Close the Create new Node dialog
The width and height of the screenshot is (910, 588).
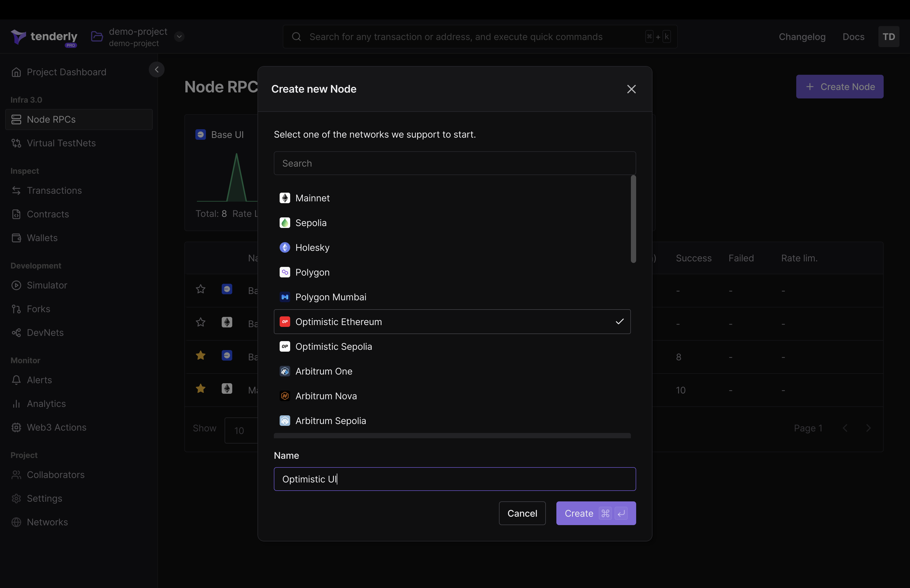[x=631, y=89]
